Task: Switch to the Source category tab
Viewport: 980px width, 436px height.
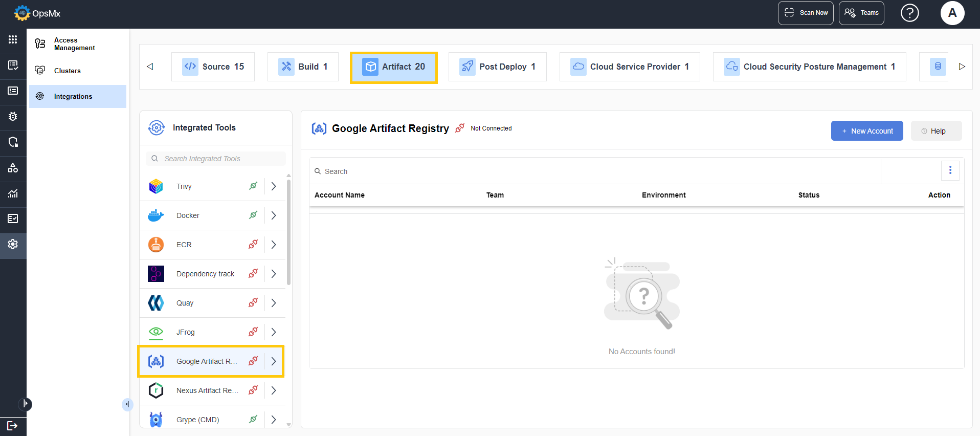Action: [213, 67]
